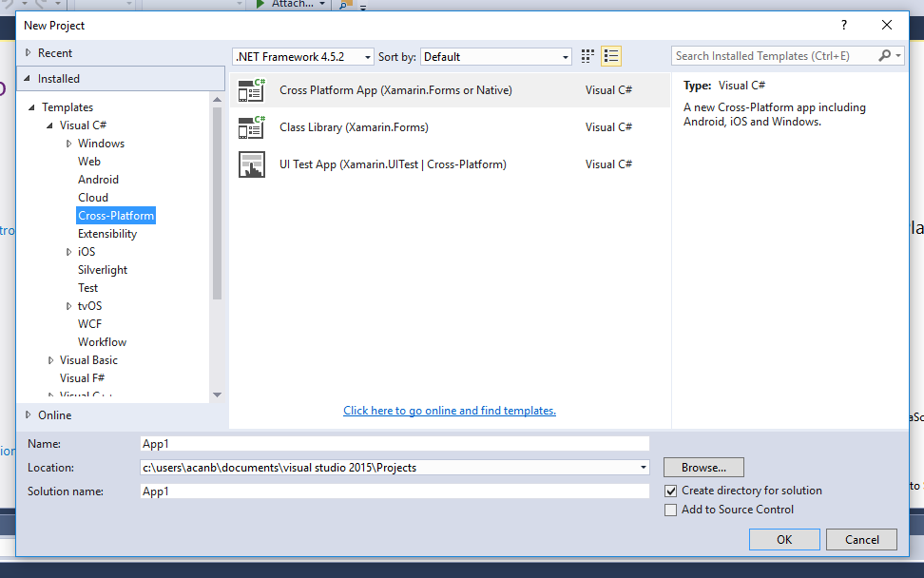The image size is (924, 578).
Task: Expand the Windows tree node arrow
Action: point(69,144)
